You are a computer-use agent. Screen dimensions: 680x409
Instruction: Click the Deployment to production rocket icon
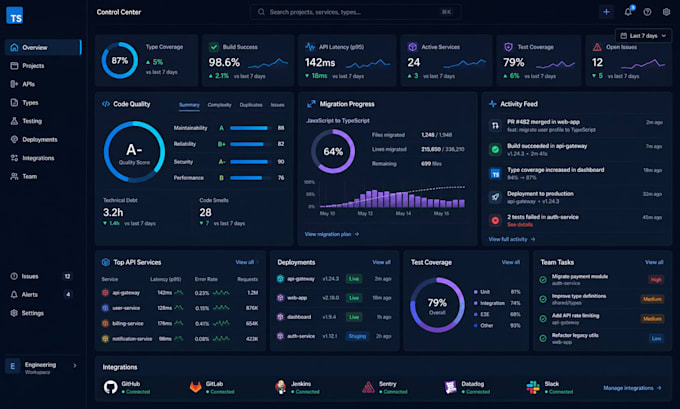tap(495, 197)
